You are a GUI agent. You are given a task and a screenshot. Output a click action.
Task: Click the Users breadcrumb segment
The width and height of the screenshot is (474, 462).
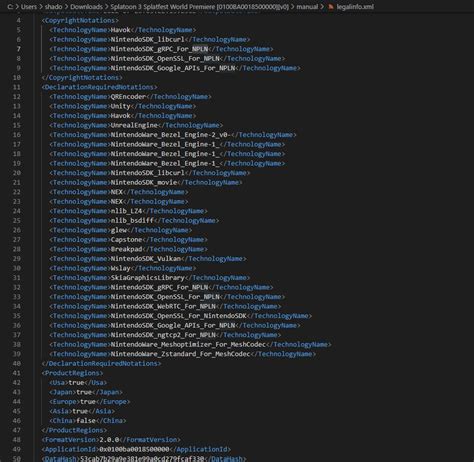[29, 7]
